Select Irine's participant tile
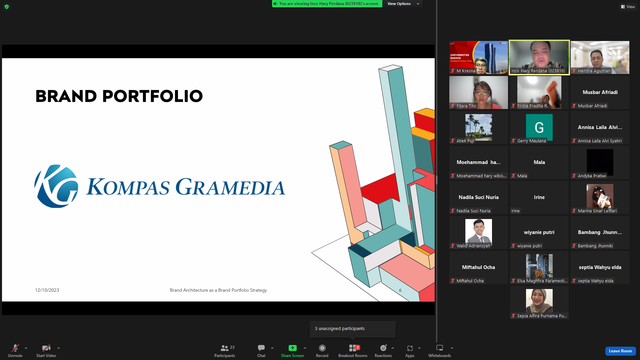640x360 pixels. point(539,198)
